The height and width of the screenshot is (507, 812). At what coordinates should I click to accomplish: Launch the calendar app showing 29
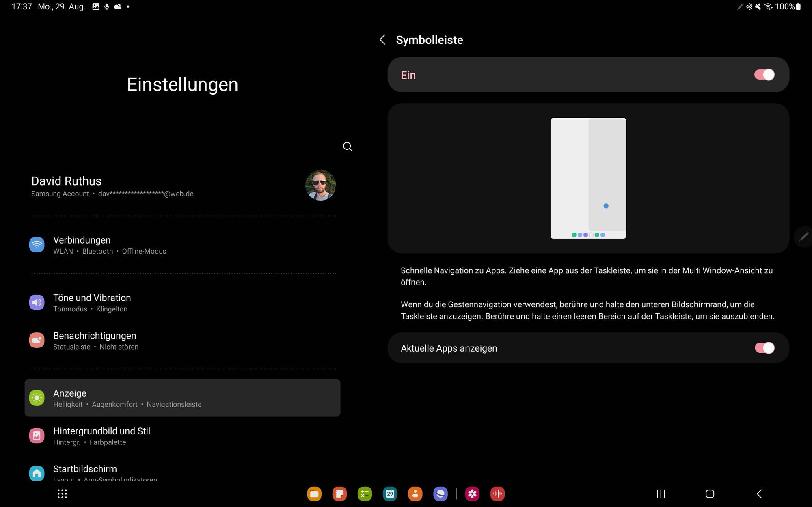pyautogui.click(x=390, y=494)
